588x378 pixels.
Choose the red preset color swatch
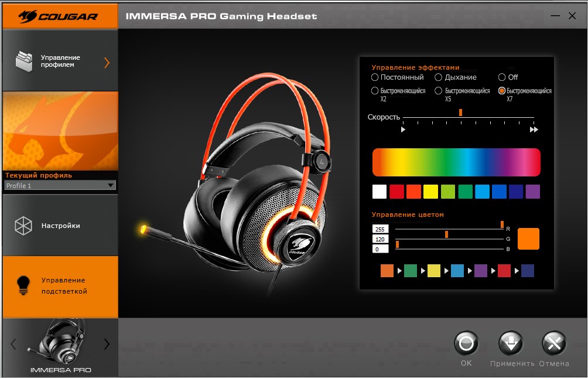396,192
